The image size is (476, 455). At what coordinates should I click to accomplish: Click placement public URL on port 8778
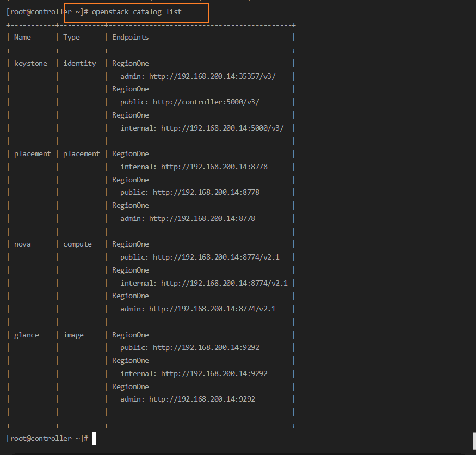tap(206, 193)
